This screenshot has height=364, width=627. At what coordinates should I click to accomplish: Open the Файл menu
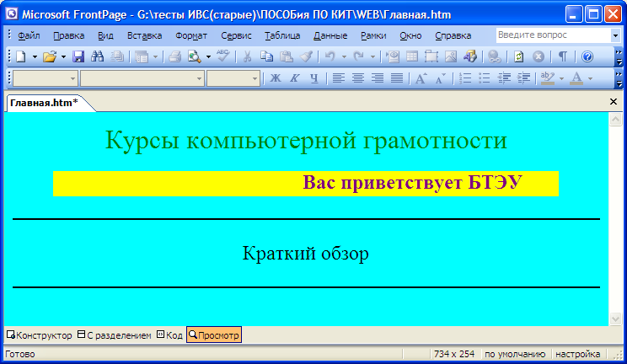pyautogui.click(x=29, y=35)
